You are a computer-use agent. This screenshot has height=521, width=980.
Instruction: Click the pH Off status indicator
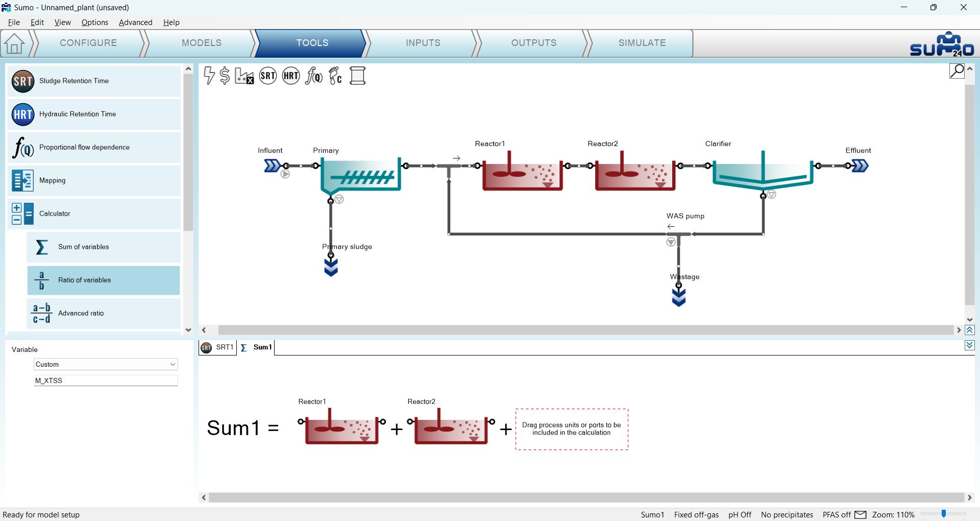[x=740, y=515]
